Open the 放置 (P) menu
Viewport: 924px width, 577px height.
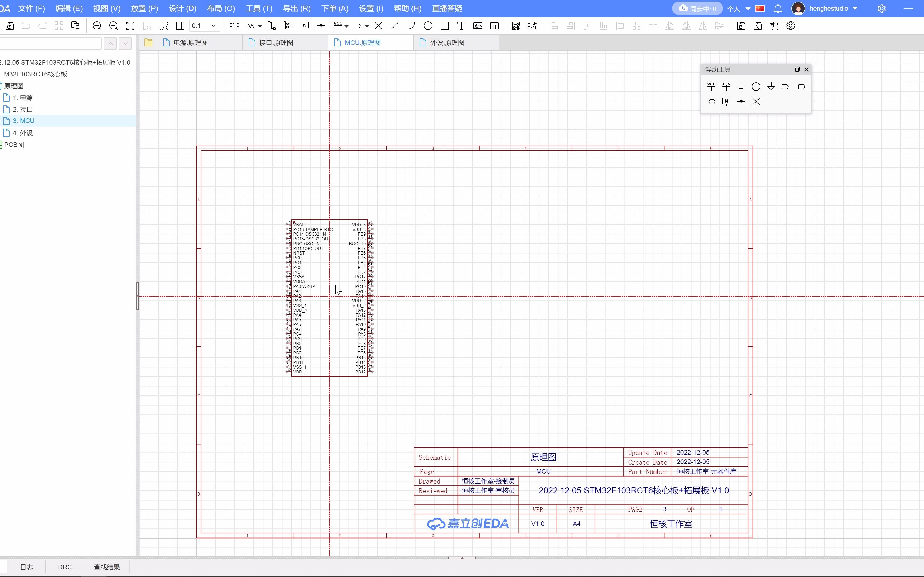click(144, 8)
